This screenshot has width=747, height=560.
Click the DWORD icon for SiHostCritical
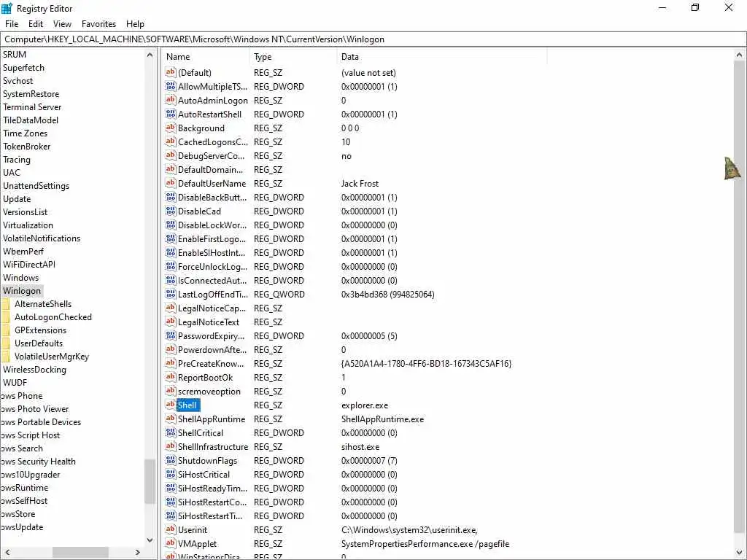point(170,474)
